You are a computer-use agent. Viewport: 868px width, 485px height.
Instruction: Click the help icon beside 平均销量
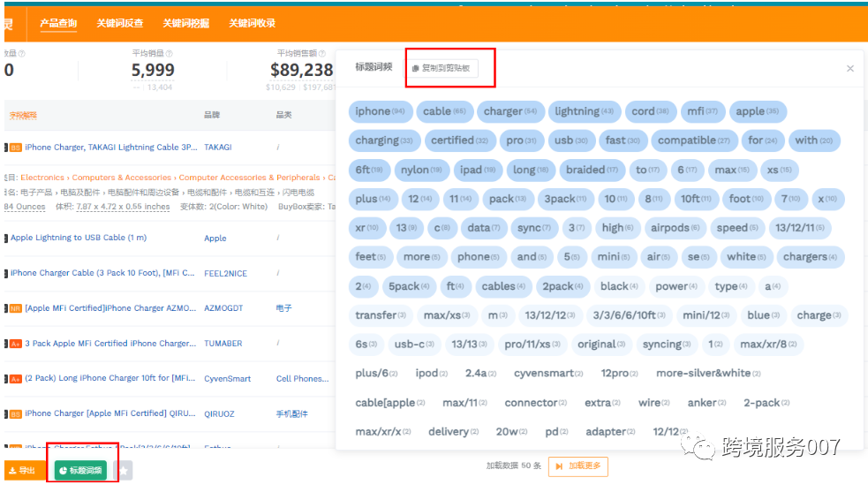(x=170, y=54)
